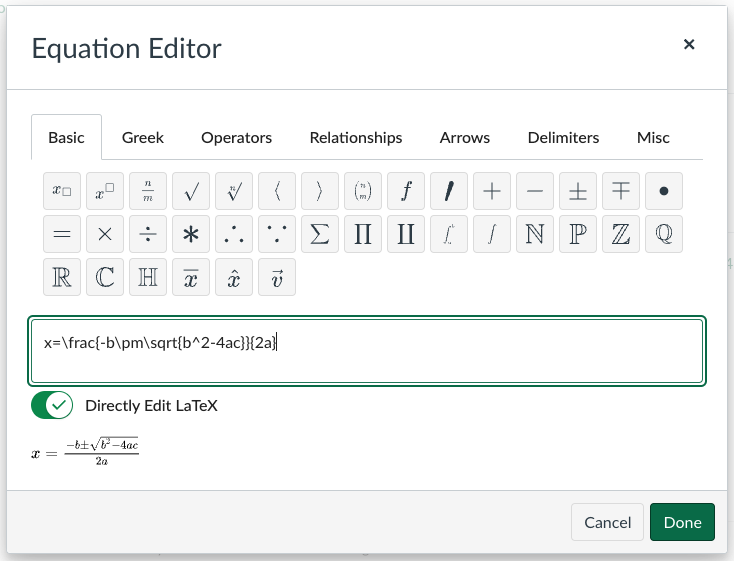Viewport: 734px width, 561px height.
Task: Insert the prime symbol
Action: (x=449, y=191)
